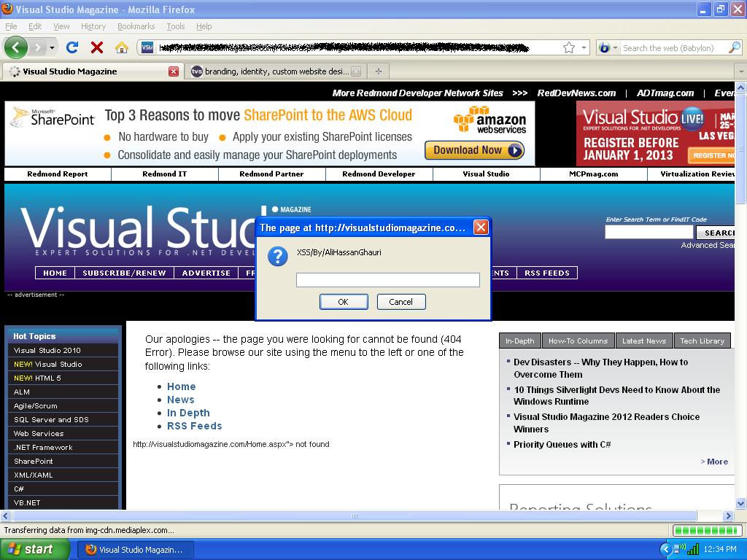Go to the Home page icon
Screen dimensions: 747x560
click(122, 47)
